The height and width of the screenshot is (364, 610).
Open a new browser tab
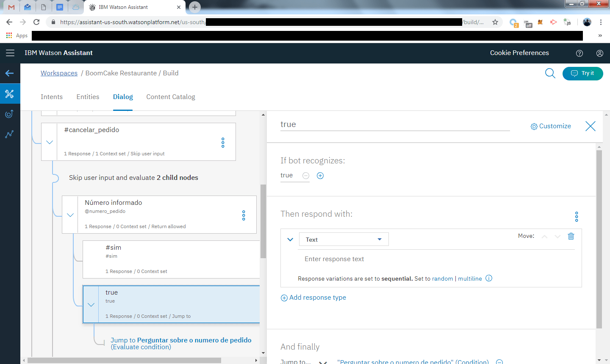tap(194, 7)
